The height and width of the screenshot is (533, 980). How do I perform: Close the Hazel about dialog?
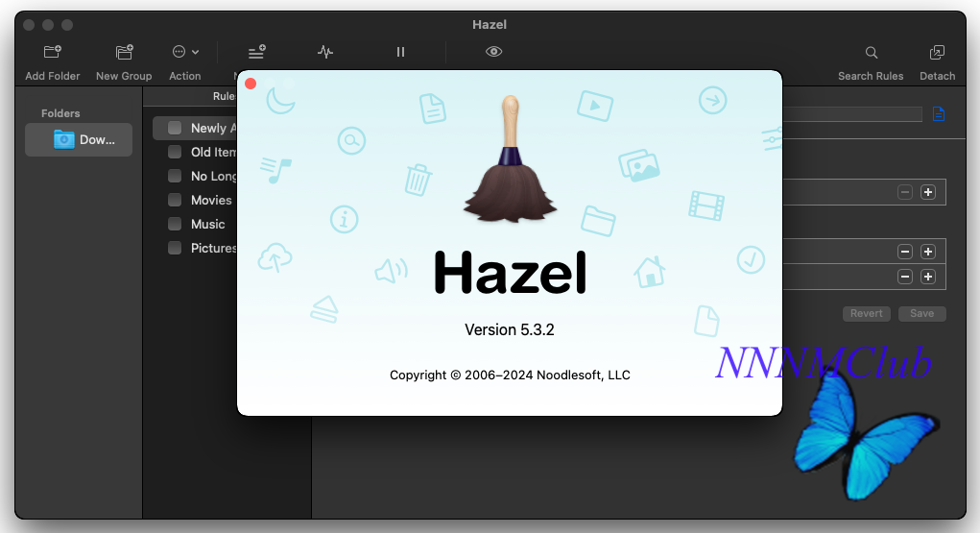[251, 84]
